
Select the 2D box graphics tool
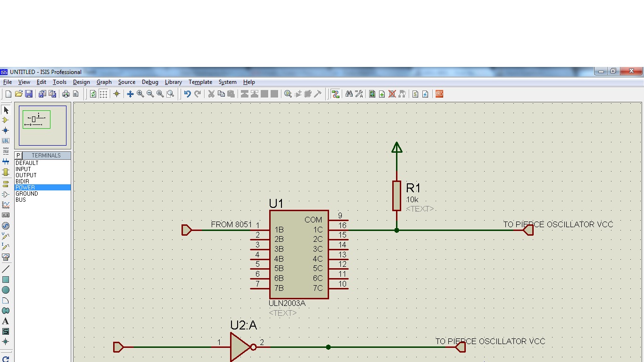click(x=6, y=280)
